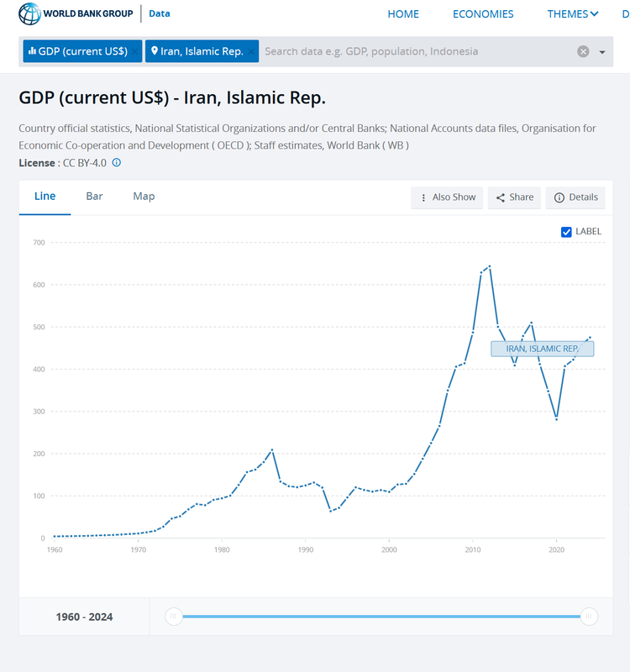Click the search data input field
Screen dimensions: 630x672
point(412,51)
